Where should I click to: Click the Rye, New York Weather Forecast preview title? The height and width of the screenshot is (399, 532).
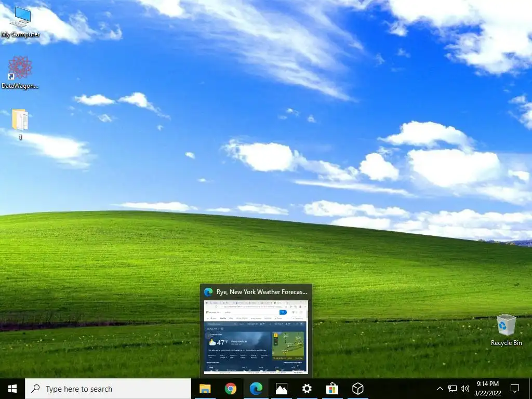[x=262, y=292]
